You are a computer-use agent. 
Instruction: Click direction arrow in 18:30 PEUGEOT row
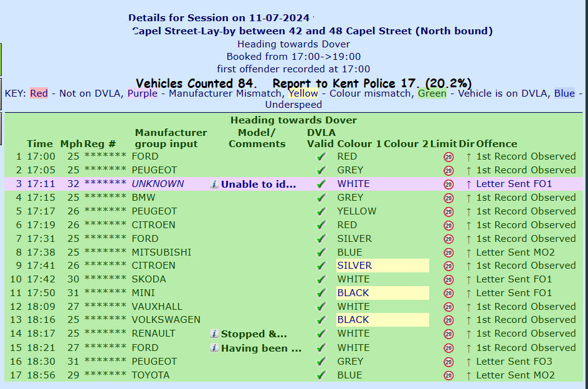(x=468, y=362)
